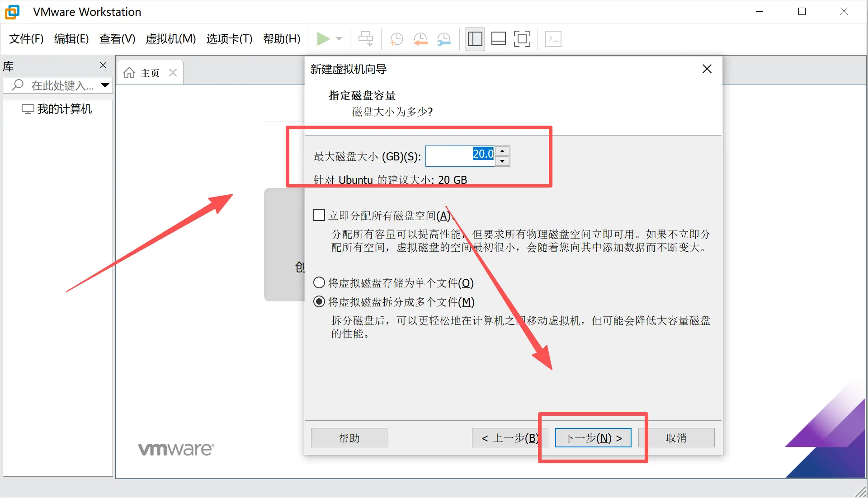868x498 pixels.
Task: Close the 库 library panel
Action: pyautogui.click(x=103, y=66)
